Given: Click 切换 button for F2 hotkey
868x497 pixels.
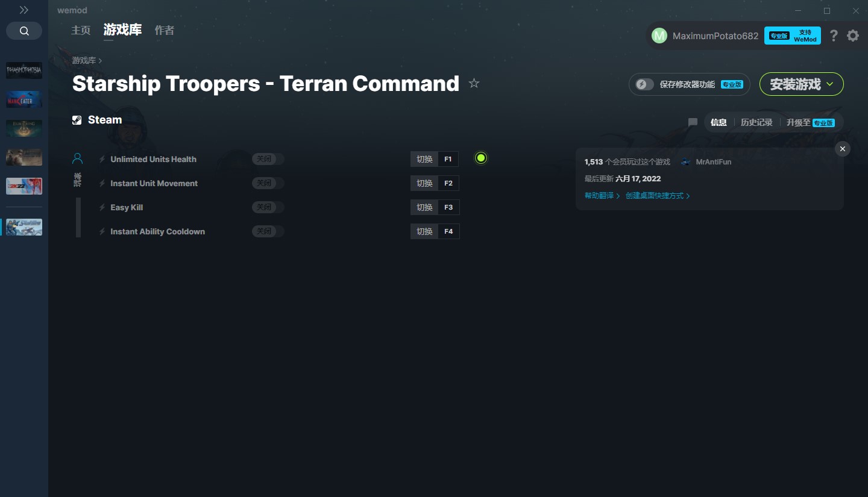Looking at the screenshot, I should [424, 183].
